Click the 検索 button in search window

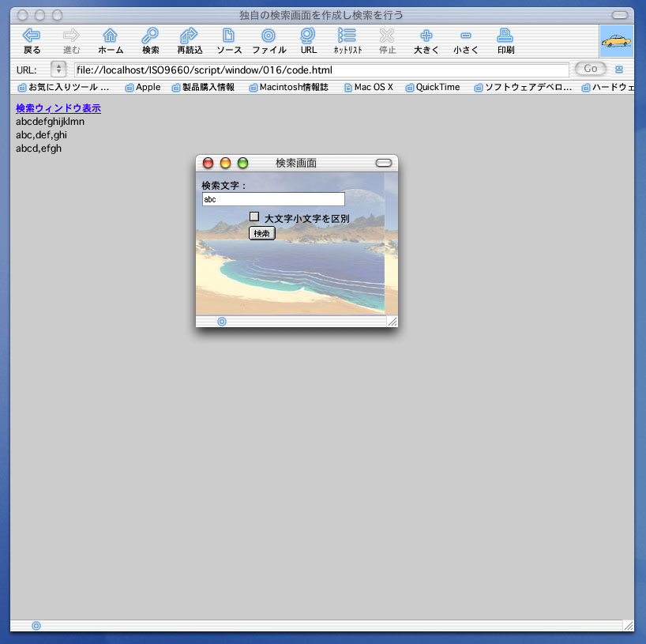pyautogui.click(x=262, y=233)
